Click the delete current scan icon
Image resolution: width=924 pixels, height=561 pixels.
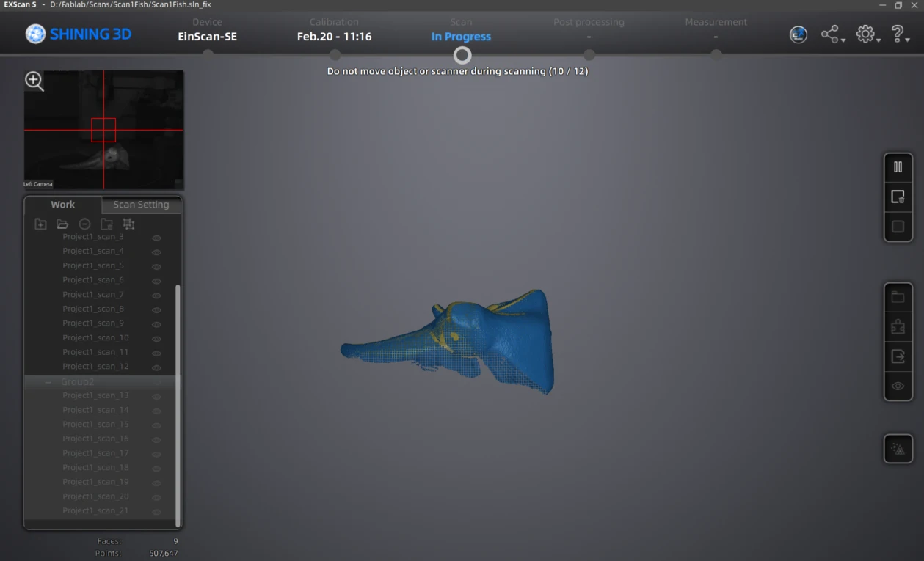[x=898, y=197]
